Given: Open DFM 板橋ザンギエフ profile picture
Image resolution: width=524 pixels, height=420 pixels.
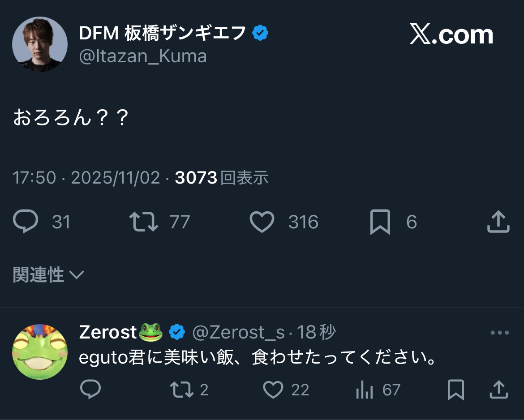Looking at the screenshot, I should pos(39,45).
